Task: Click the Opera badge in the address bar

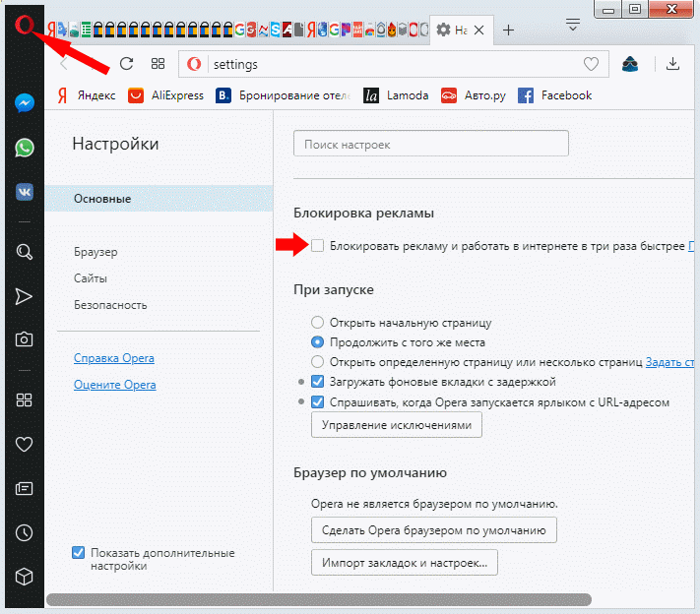Action: coord(194,64)
